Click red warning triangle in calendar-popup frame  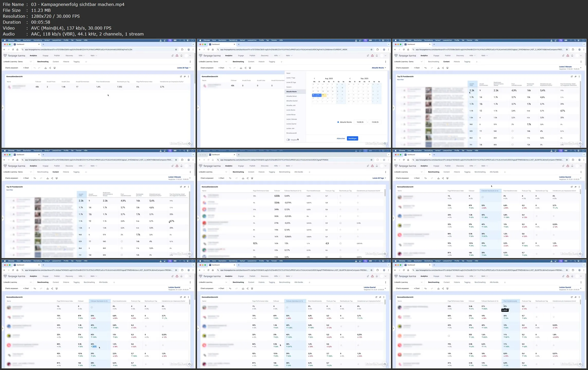pos(372,56)
